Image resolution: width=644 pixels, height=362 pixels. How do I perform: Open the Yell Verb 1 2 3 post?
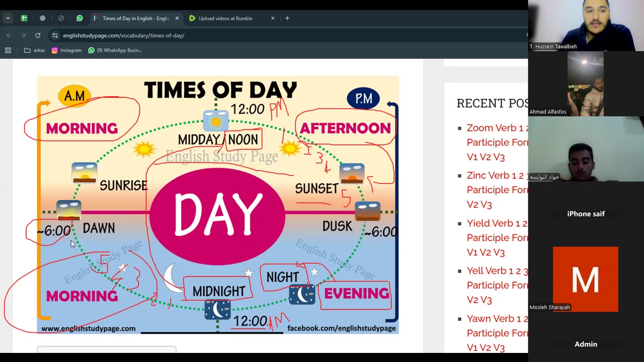(498, 285)
